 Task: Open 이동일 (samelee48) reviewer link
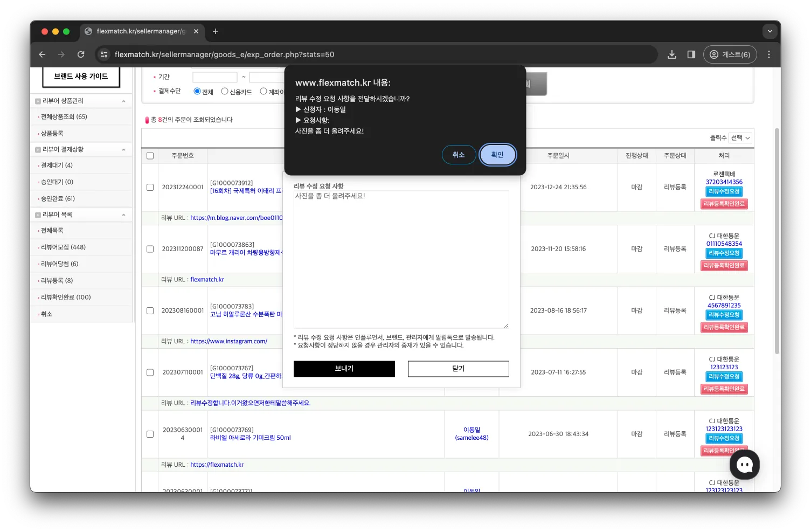472,434
